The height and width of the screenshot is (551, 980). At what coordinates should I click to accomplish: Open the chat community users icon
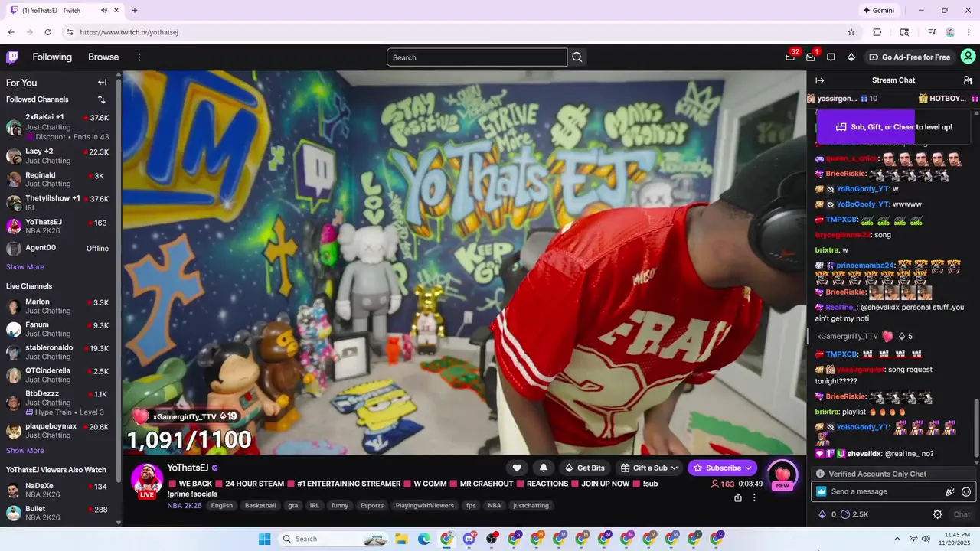(968, 80)
